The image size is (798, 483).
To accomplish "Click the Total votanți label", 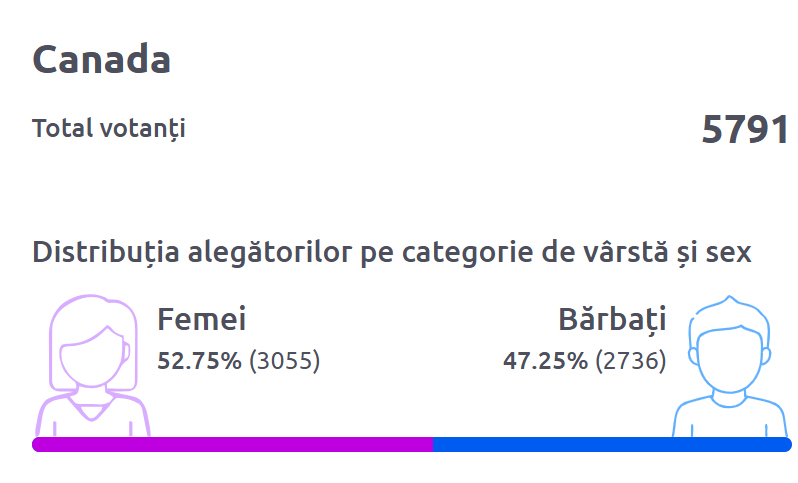I will tap(108, 129).
